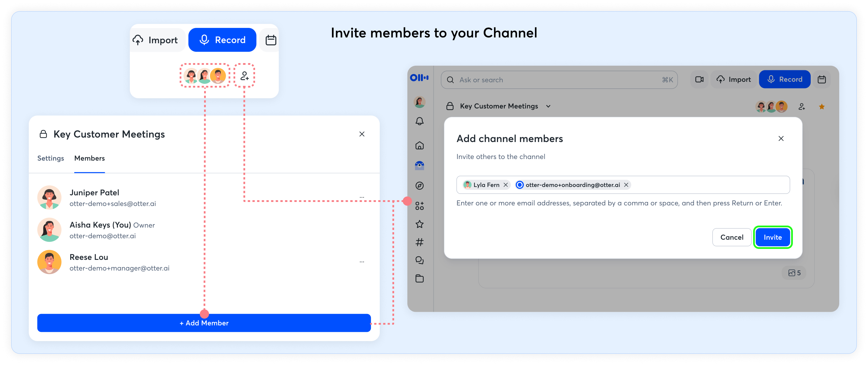Open Reese Lou's three-dot options menu
868x365 pixels.
click(x=362, y=262)
